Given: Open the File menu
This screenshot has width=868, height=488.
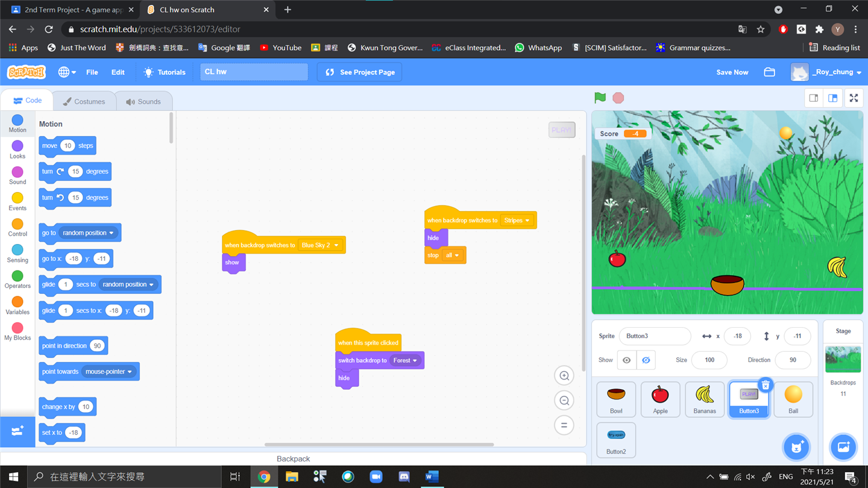Looking at the screenshot, I should click(92, 72).
